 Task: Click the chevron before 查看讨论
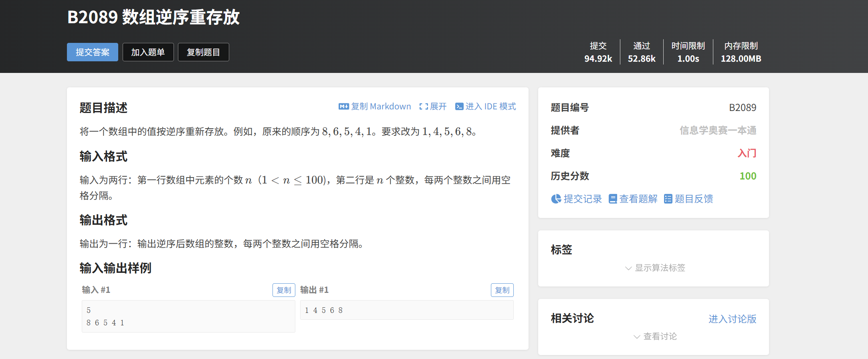pyautogui.click(x=637, y=337)
